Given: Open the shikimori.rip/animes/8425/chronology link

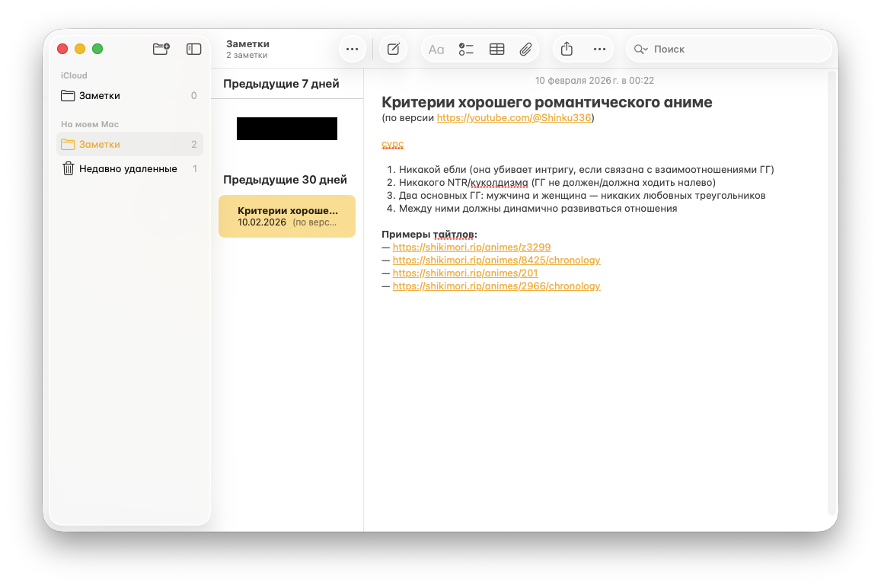Looking at the screenshot, I should pos(496,260).
